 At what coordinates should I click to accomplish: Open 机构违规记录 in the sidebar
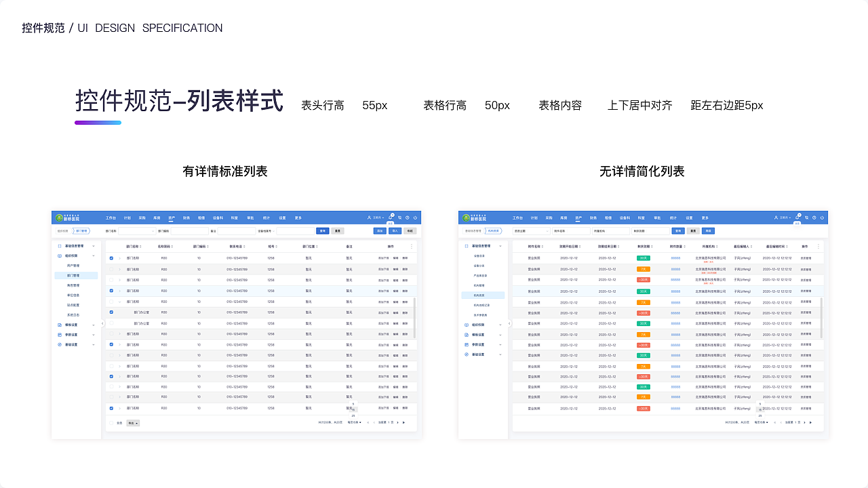(481, 305)
